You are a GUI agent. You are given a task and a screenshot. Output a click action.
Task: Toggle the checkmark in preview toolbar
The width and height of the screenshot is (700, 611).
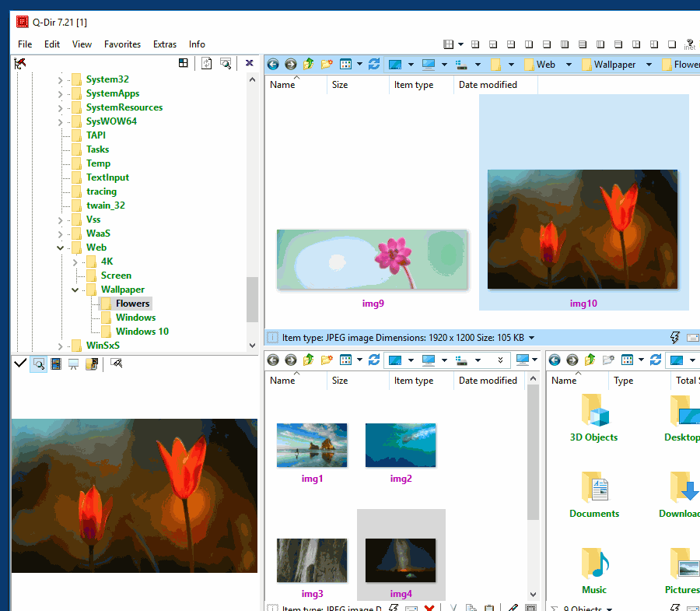click(20, 363)
